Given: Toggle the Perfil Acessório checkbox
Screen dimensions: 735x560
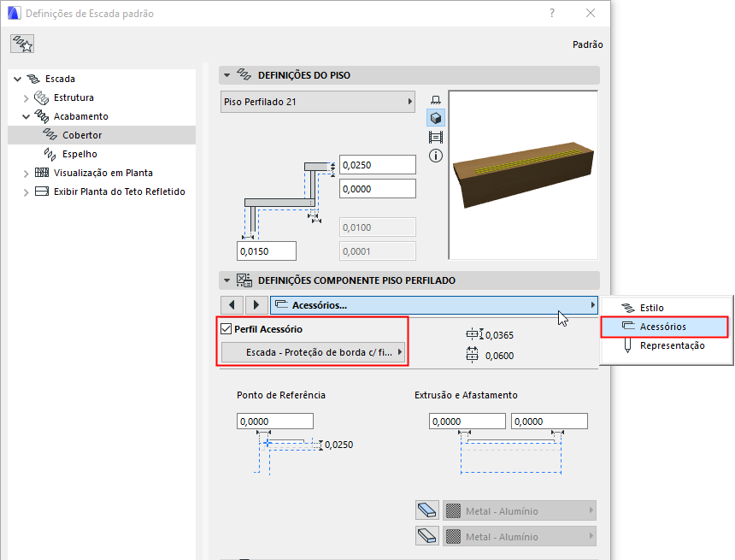Looking at the screenshot, I should point(226,329).
